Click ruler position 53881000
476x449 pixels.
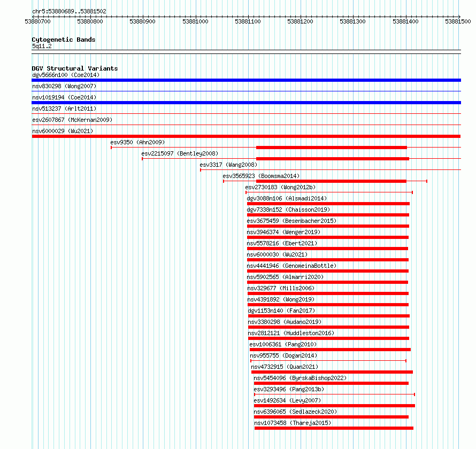(196, 21)
